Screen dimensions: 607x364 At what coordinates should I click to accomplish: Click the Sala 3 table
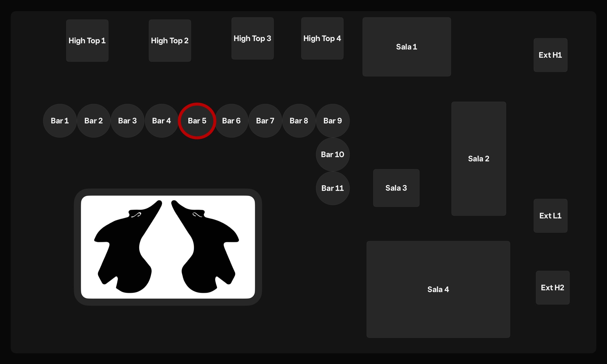pos(396,188)
